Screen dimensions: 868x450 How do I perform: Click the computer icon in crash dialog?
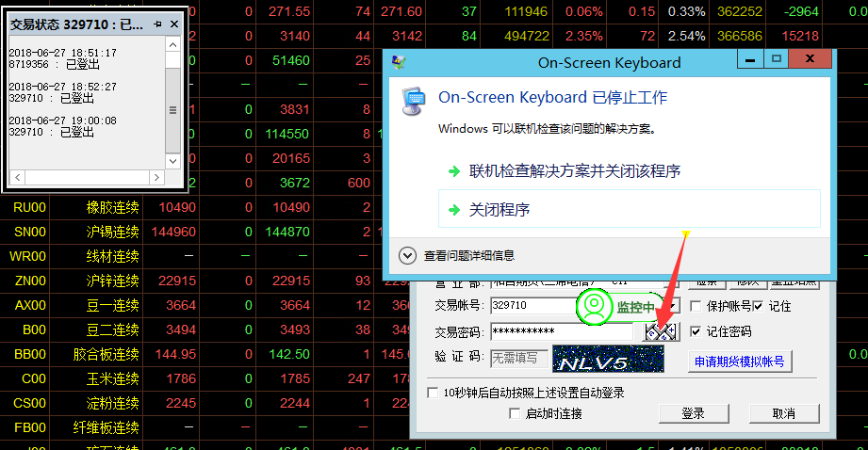point(414,101)
